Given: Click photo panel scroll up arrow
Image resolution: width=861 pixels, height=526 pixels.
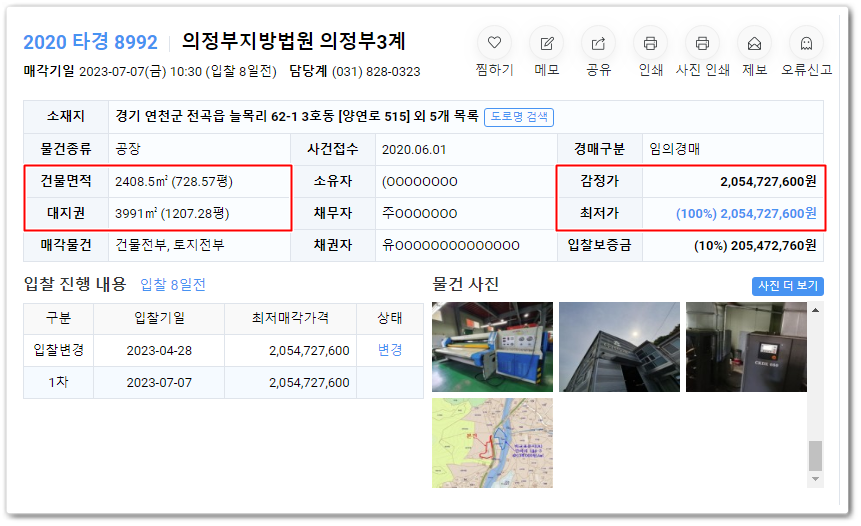Looking at the screenshot, I should 815,310.
